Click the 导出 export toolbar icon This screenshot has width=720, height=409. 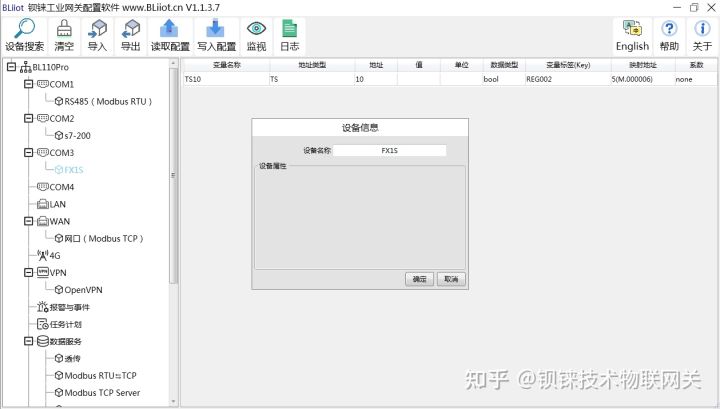click(130, 28)
